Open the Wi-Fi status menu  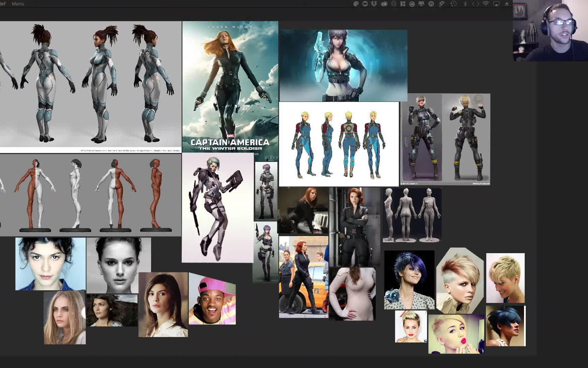pyautogui.click(x=486, y=4)
